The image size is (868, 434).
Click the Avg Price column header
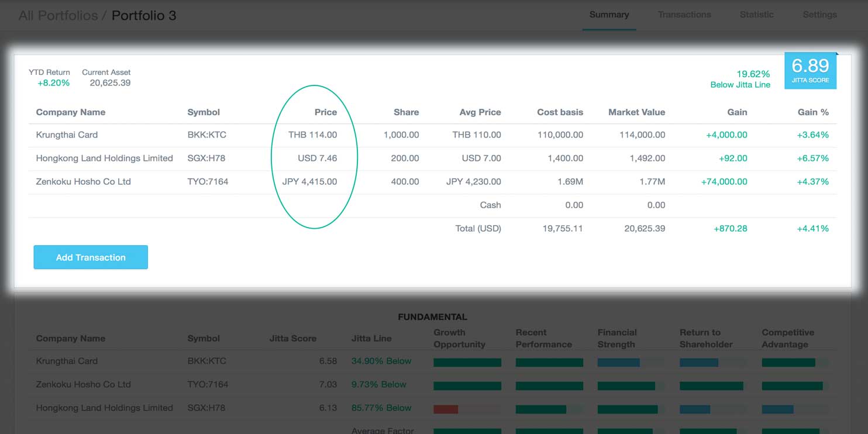pos(480,112)
